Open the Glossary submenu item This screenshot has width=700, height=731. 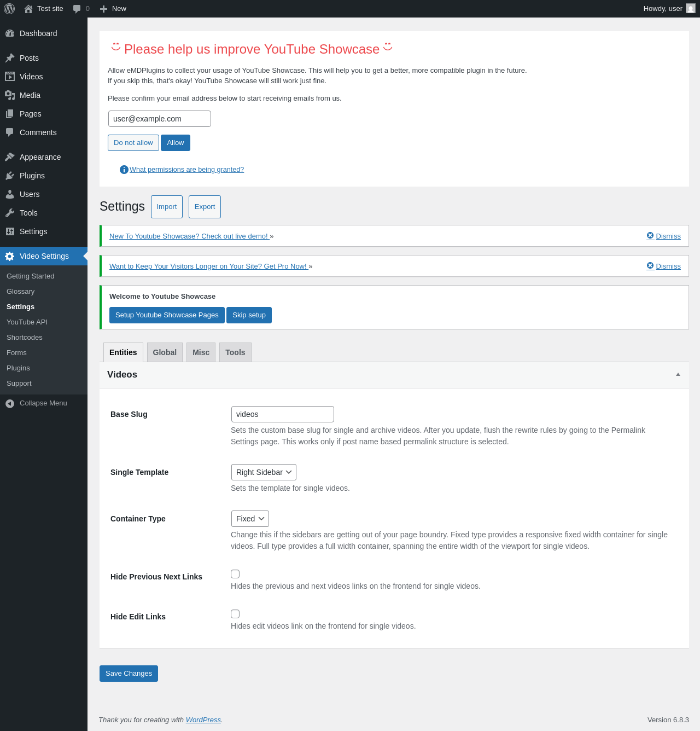[x=21, y=292]
